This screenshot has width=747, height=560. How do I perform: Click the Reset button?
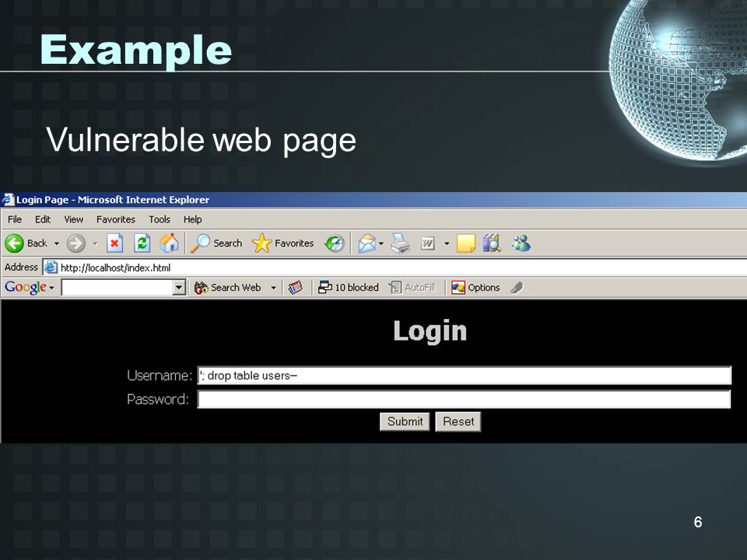[x=458, y=422]
